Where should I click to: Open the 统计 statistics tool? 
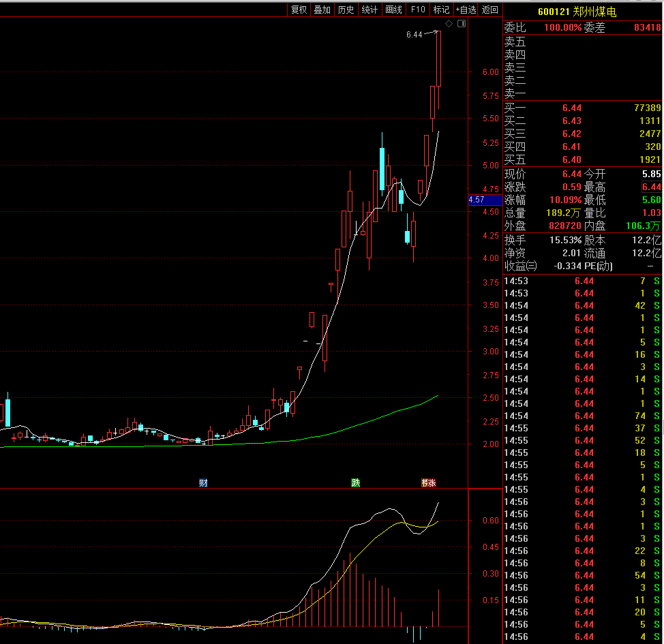pos(369,10)
